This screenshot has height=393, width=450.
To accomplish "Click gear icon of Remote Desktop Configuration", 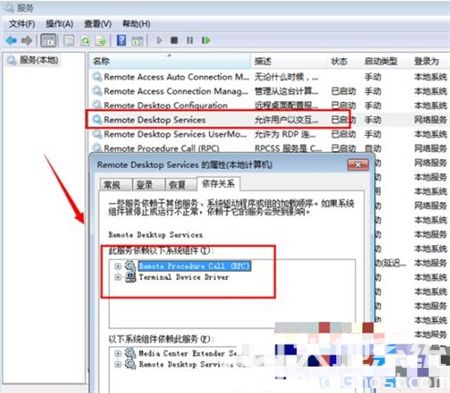I will 97,105.
